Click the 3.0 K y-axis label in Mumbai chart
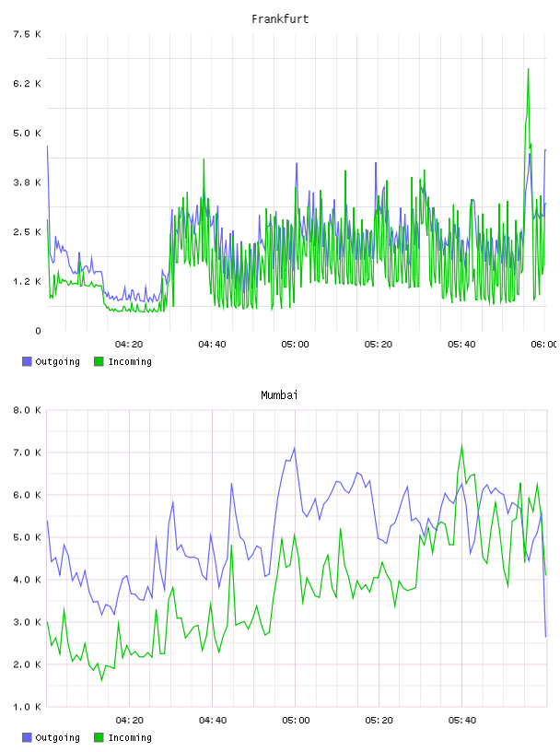560x752 pixels. tap(27, 622)
